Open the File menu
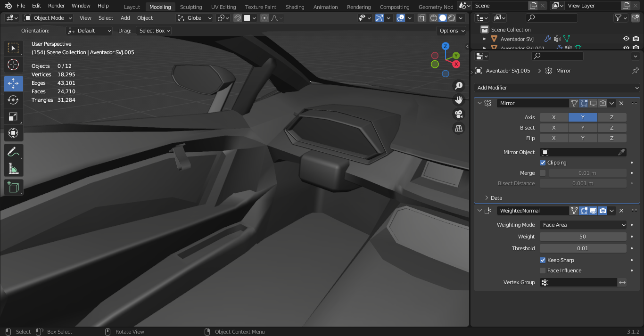Screen dimensions: 644x336 click(21, 6)
